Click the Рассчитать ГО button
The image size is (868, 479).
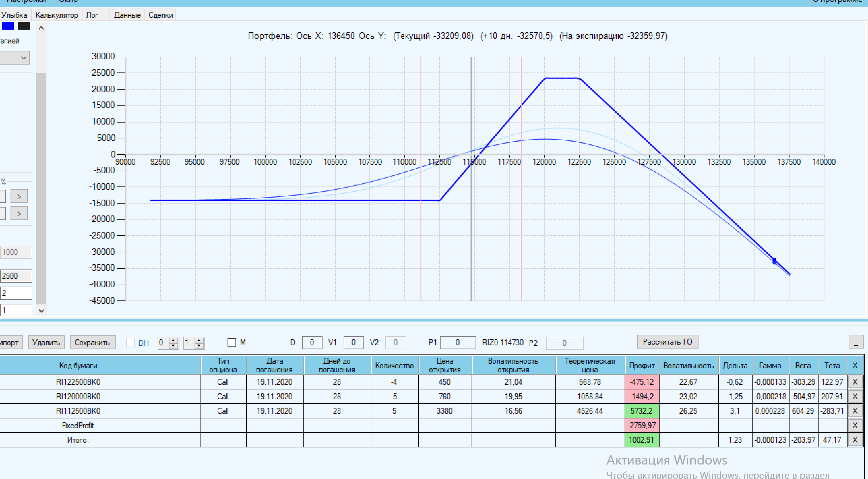[x=667, y=342]
